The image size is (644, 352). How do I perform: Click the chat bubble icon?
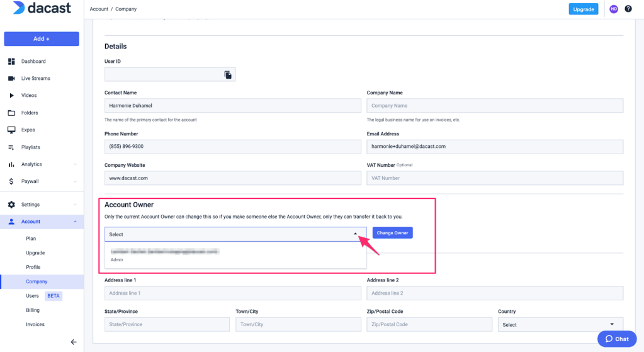(609, 339)
